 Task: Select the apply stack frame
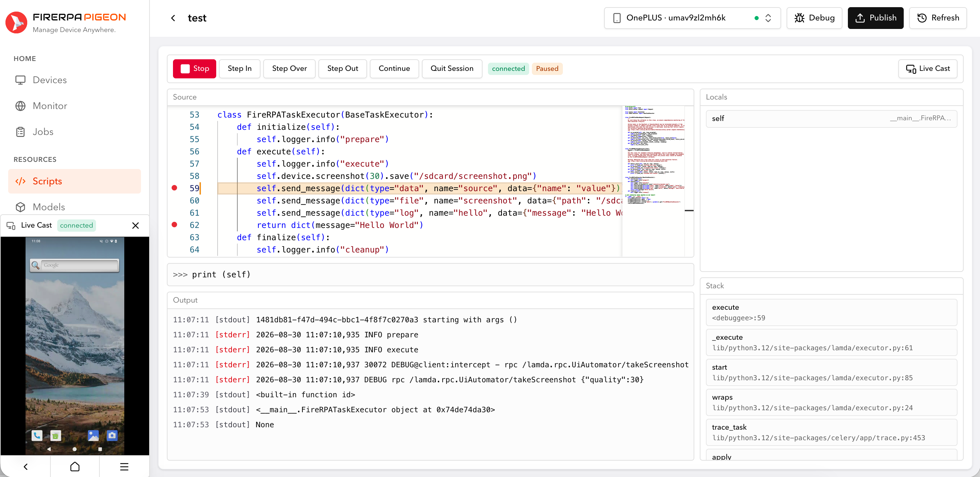(831, 455)
